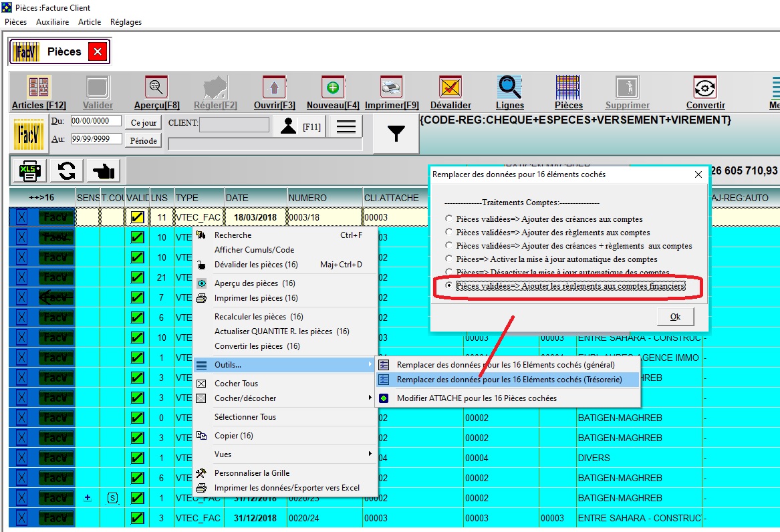The image size is (780, 532).
Task: Open the Pièces menu in menu bar
Action: [16, 22]
